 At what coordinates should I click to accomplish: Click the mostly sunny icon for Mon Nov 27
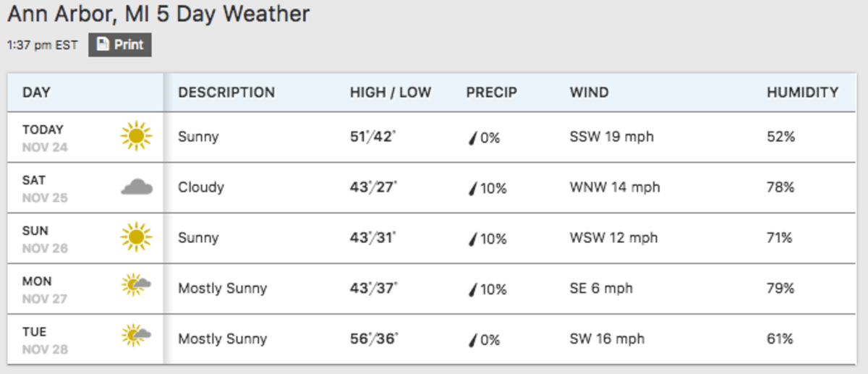(136, 286)
